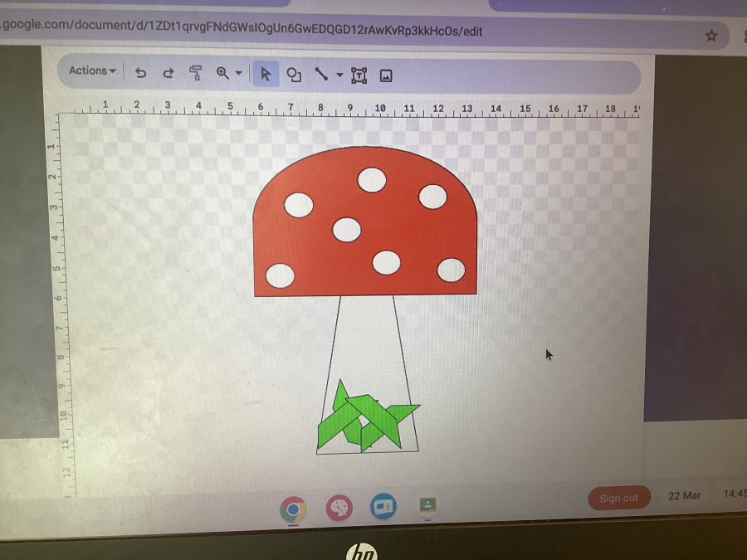Open the Actions dropdown menu
747x560 pixels.
92,71
